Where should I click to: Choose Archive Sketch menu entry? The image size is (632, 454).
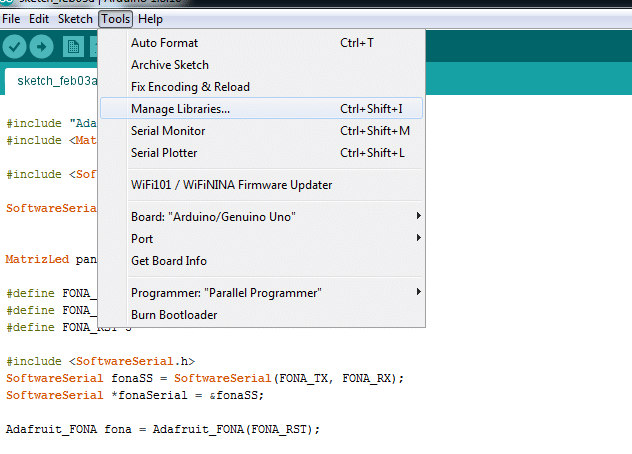(170, 65)
